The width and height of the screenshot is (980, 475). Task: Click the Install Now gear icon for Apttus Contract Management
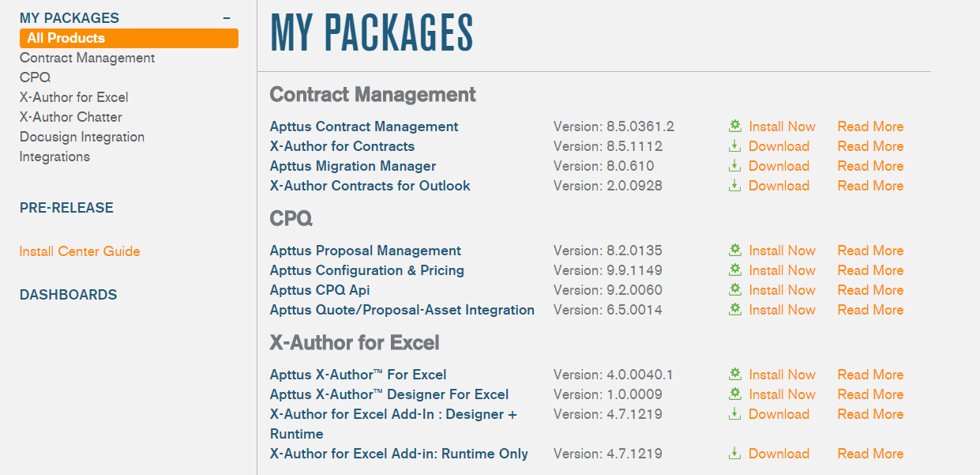click(x=734, y=126)
